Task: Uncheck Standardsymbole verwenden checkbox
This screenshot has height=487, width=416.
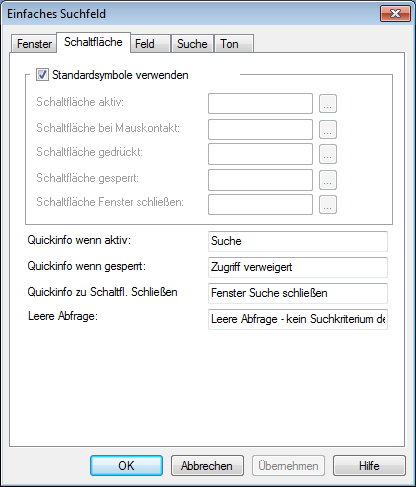Action: (x=42, y=75)
